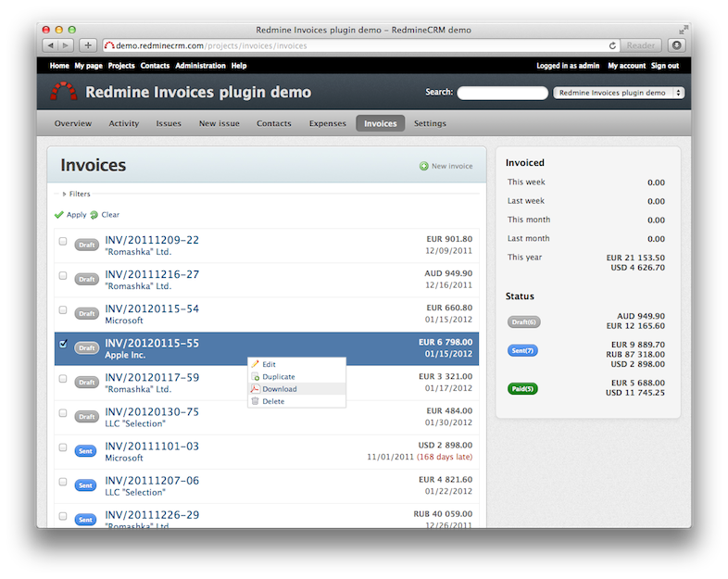
Task: Tick the checkbox beside INV/20111101-03
Action: (63, 447)
